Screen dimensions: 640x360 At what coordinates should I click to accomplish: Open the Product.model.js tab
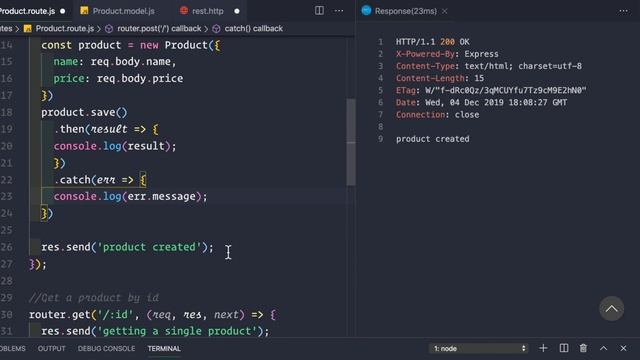[123, 11]
